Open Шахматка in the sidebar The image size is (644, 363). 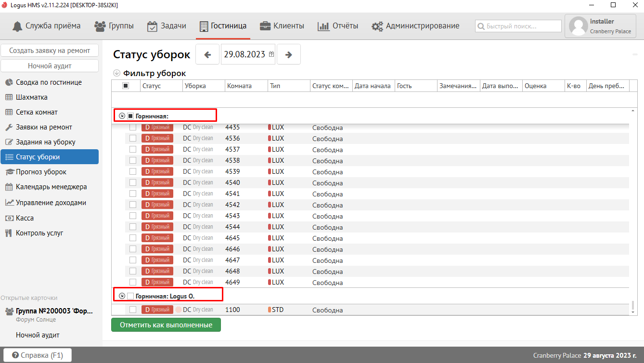click(x=32, y=97)
